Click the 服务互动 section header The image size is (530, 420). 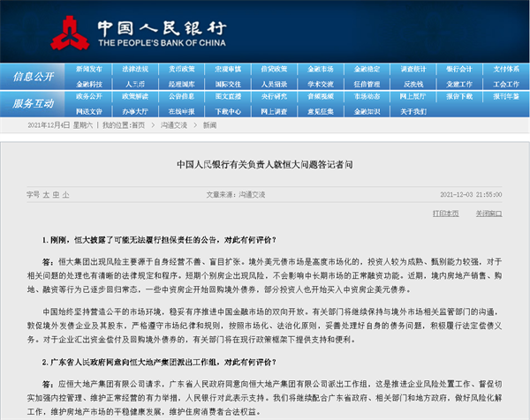34,103
